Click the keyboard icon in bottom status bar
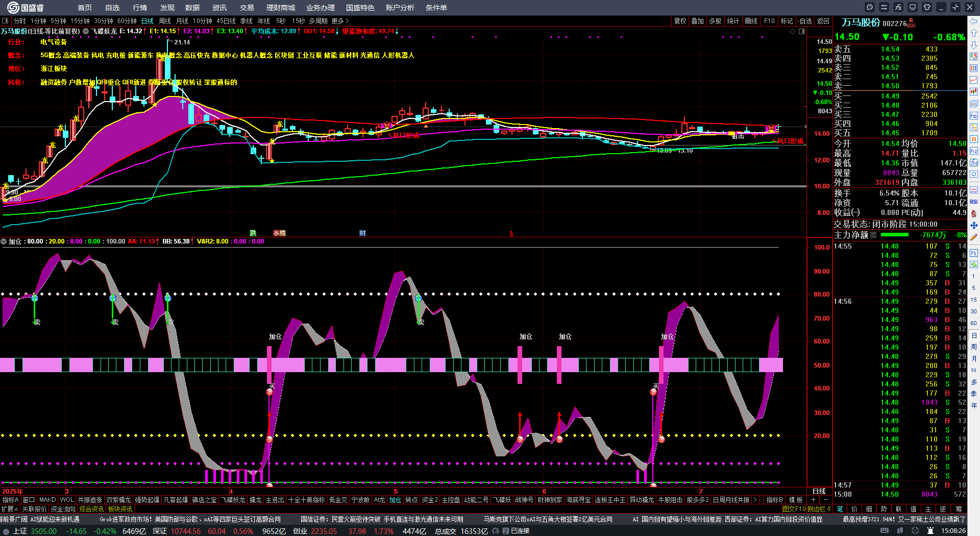Viewport: 980px width, 536px height. [885, 531]
